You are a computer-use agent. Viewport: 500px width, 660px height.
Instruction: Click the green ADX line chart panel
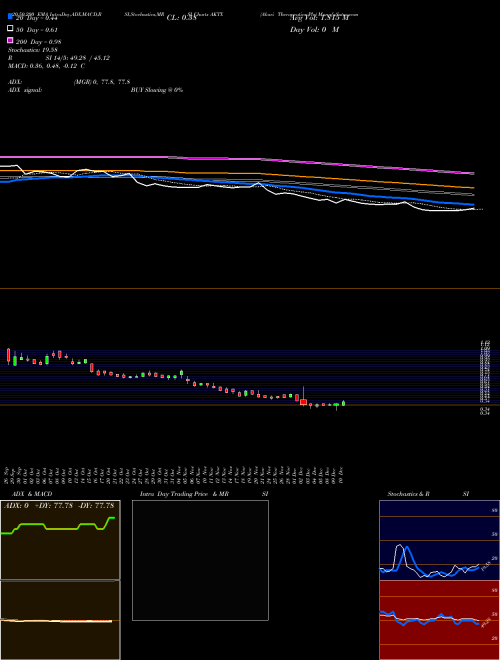[x=60, y=540]
